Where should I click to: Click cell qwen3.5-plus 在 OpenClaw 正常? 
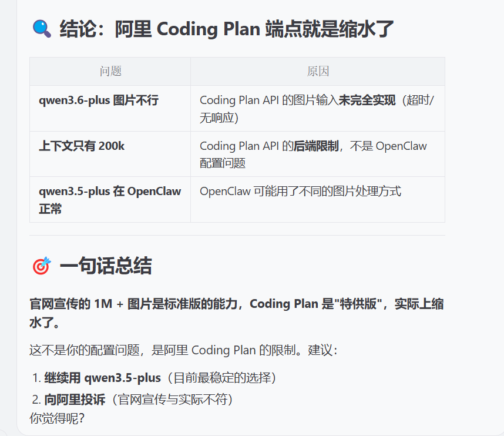[x=110, y=199]
